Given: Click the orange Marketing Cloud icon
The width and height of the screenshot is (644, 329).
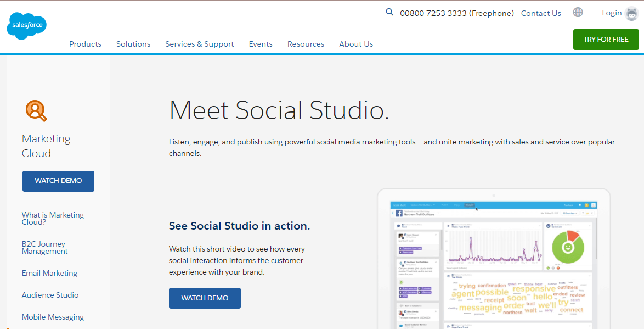Looking at the screenshot, I should [36, 110].
